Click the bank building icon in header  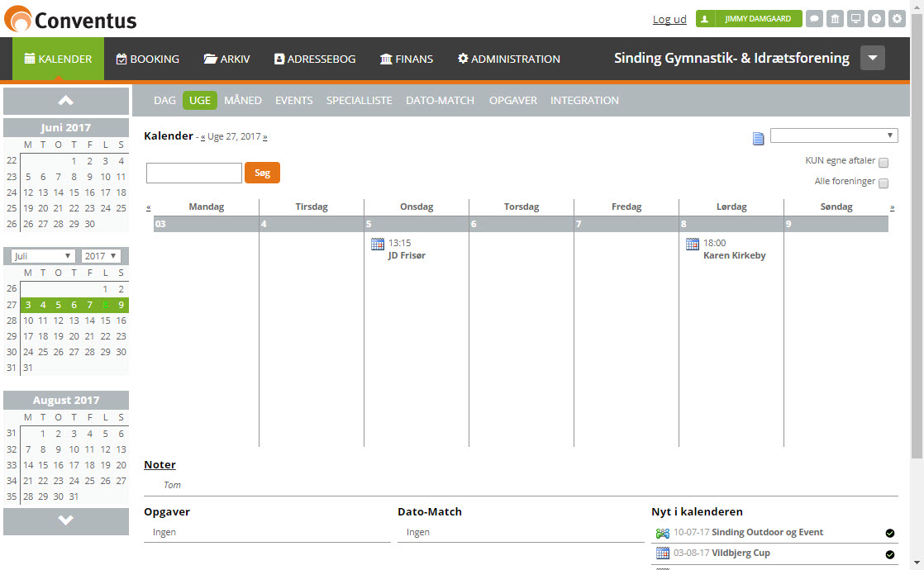[835, 19]
